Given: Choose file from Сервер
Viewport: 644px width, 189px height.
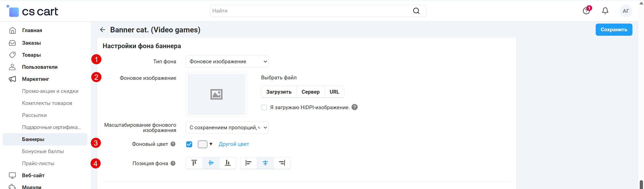Looking at the screenshot, I should tap(311, 92).
